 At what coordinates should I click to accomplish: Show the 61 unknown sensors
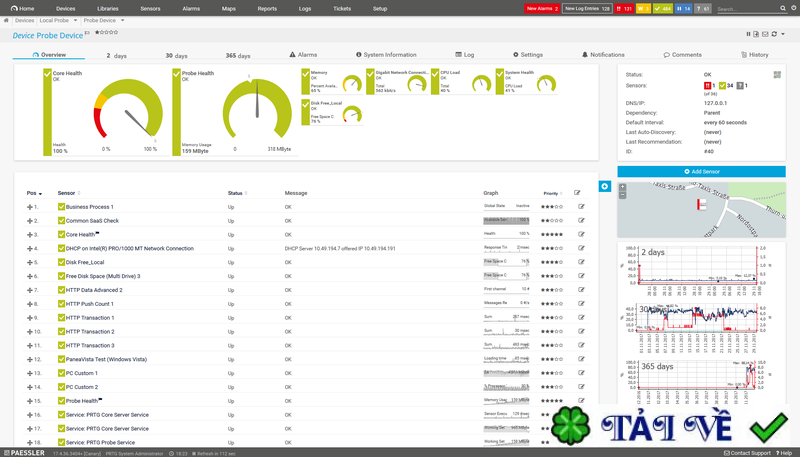(x=703, y=9)
